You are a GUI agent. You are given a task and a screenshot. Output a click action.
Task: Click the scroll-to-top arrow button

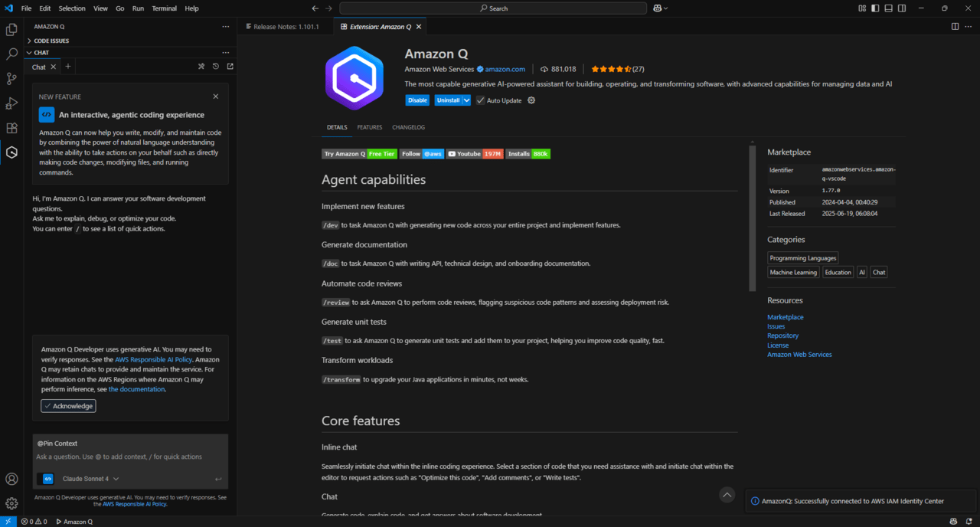[727, 495]
